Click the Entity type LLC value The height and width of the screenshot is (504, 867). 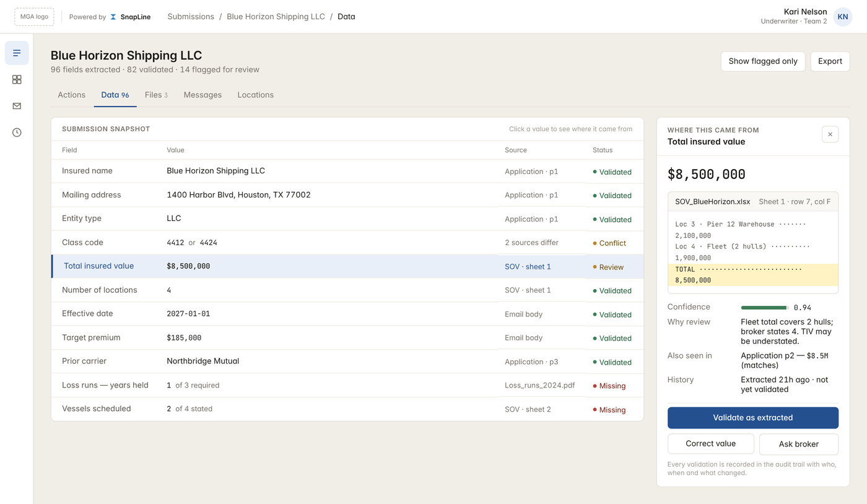point(174,219)
